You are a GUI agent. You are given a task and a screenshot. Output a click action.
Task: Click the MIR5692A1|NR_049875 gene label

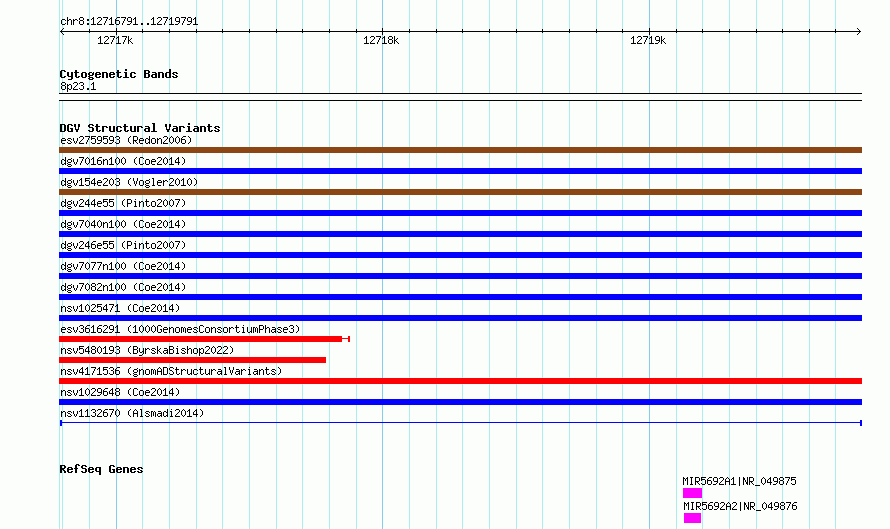[740, 481]
